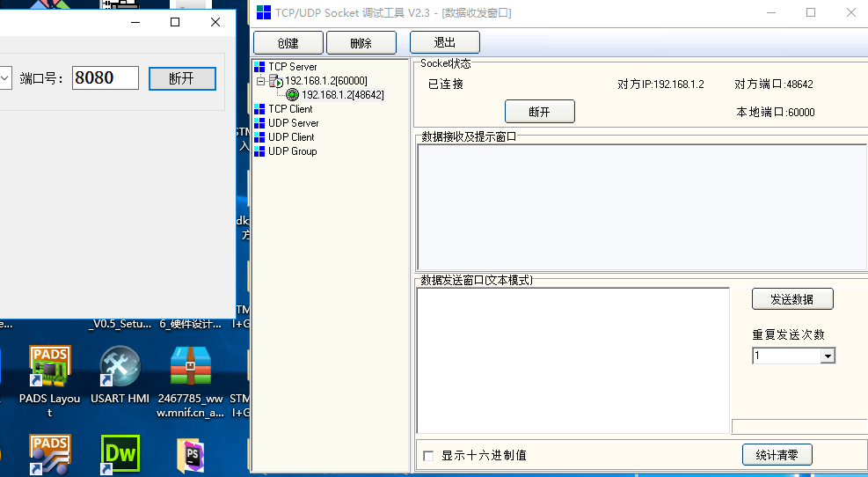Select the UDP Group node icon
868x477 pixels.
(259, 151)
